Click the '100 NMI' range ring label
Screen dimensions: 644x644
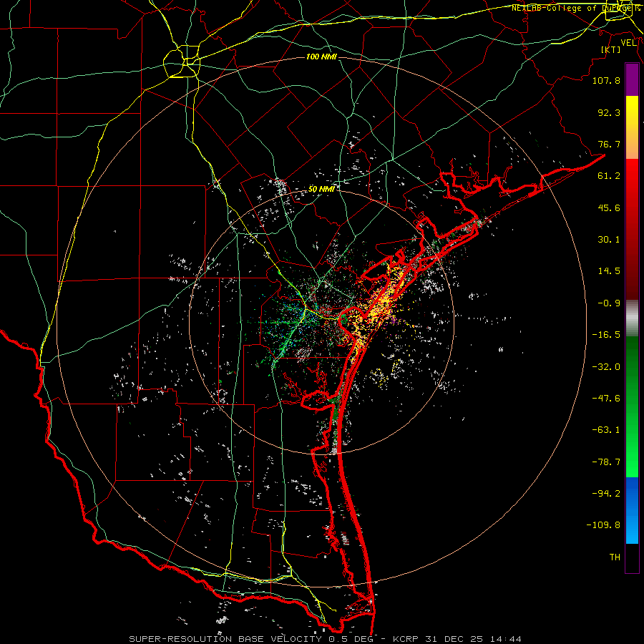coord(321,57)
